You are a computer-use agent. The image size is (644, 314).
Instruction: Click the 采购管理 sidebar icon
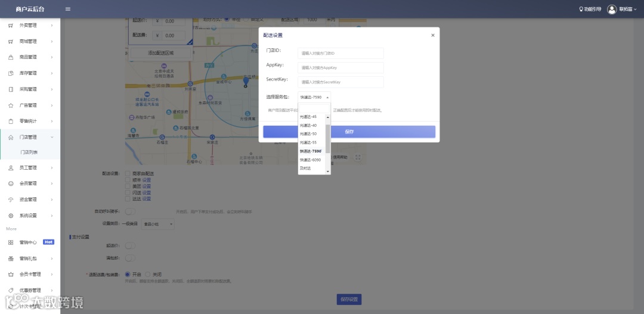11,89
